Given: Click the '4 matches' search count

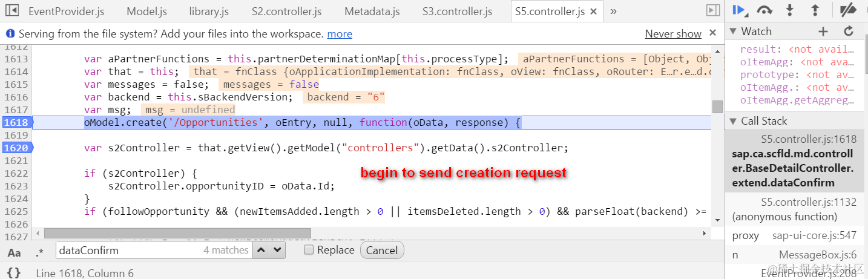Looking at the screenshot, I should pos(226,250).
